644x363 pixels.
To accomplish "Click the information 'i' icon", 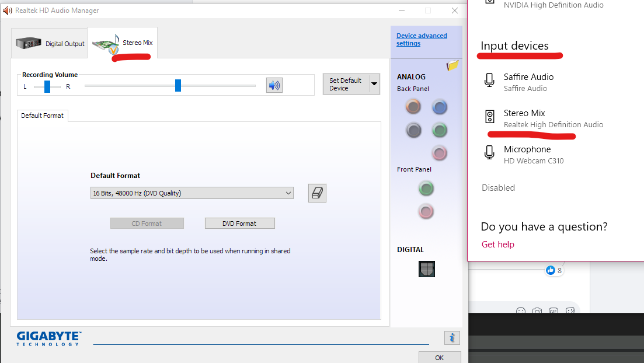I will pyautogui.click(x=452, y=337).
